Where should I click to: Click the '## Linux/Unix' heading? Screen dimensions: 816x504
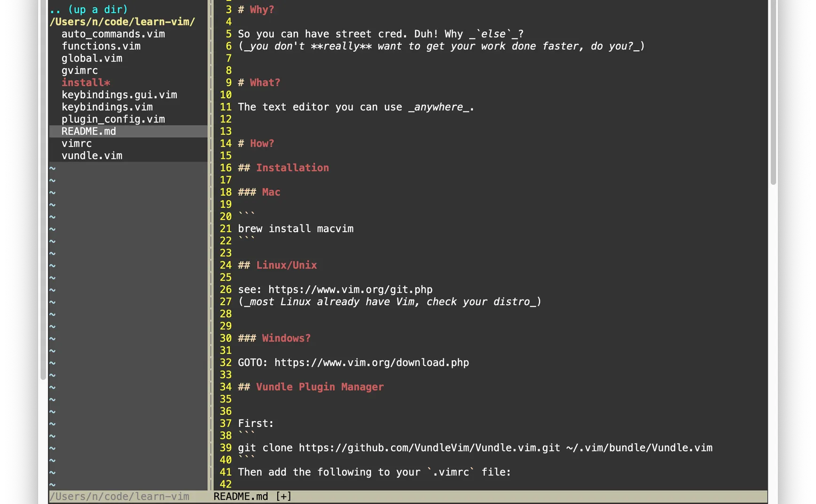(277, 265)
